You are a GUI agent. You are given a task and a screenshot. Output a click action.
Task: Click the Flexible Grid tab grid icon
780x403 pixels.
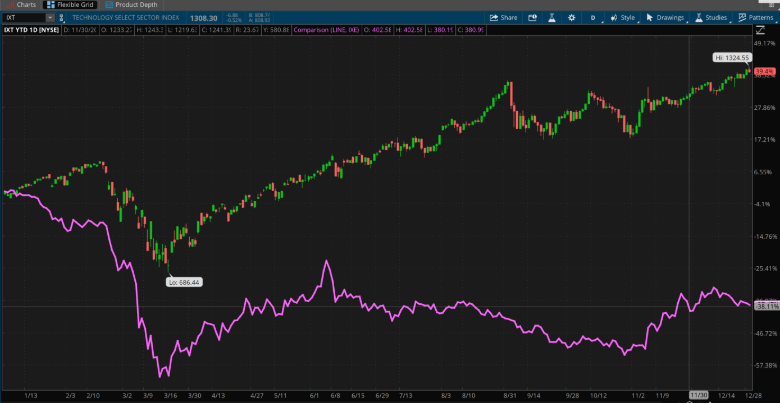pyautogui.click(x=49, y=4)
